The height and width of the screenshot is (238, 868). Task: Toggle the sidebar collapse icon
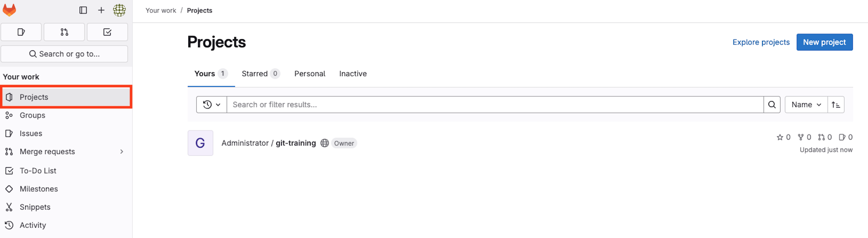[x=83, y=10]
